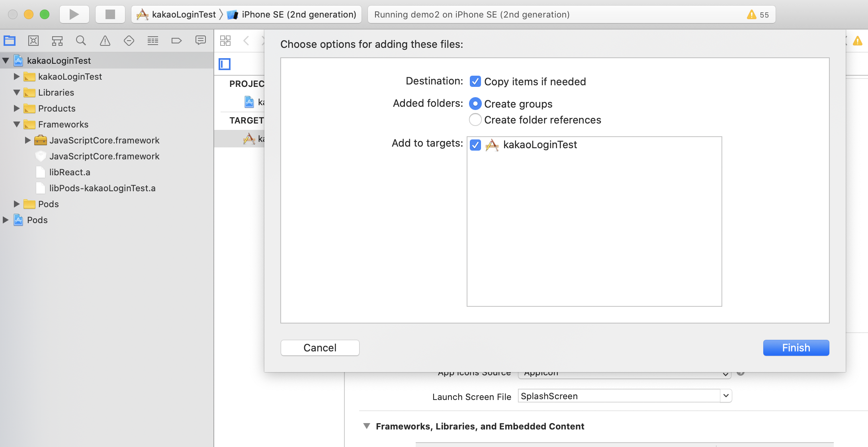Collapse the Libraries folder
868x447 pixels.
point(17,92)
